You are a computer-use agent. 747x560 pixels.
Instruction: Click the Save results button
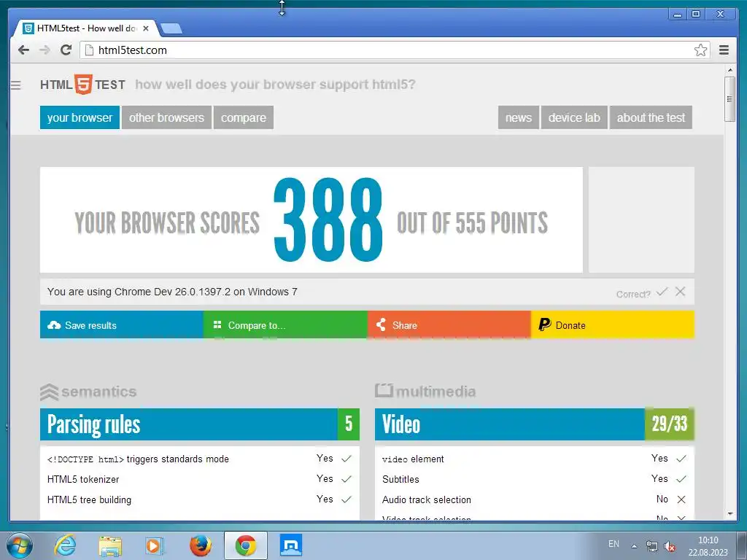pyautogui.click(x=122, y=324)
